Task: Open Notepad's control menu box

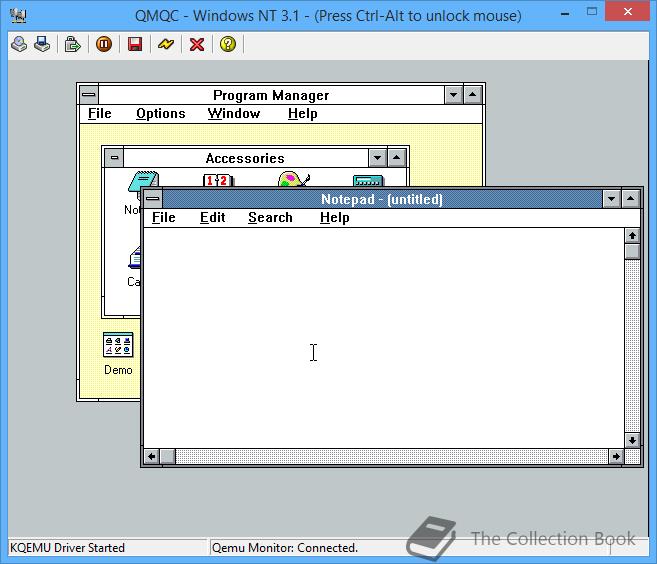Action: pyautogui.click(x=153, y=199)
